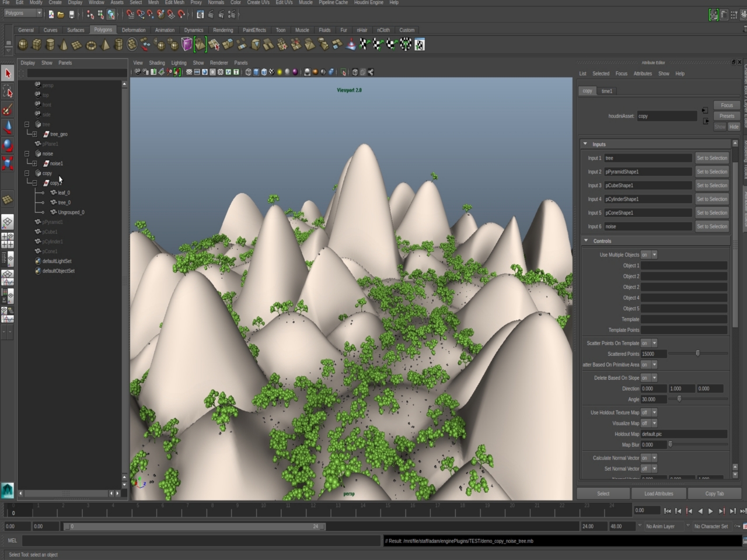Choose the Paint Selection tool

8,110
